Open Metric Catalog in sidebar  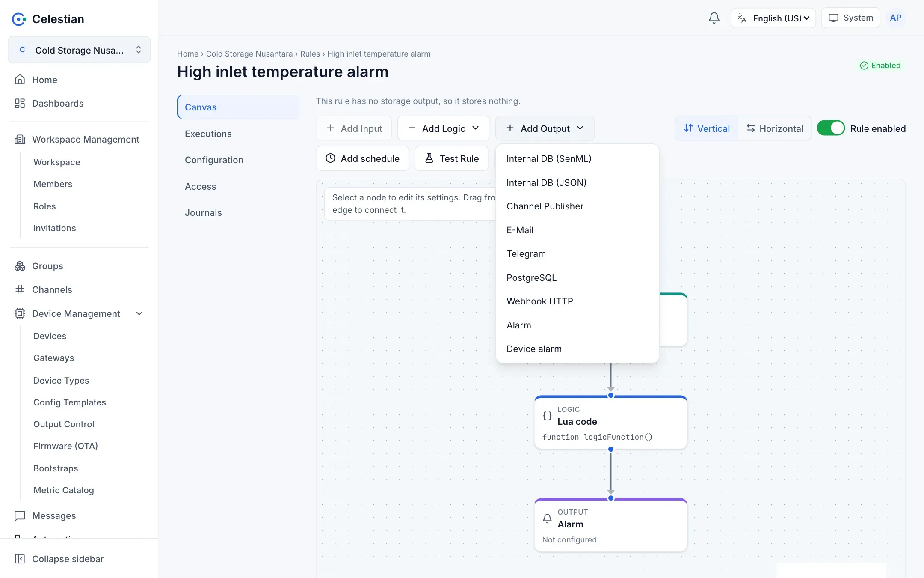(x=63, y=490)
